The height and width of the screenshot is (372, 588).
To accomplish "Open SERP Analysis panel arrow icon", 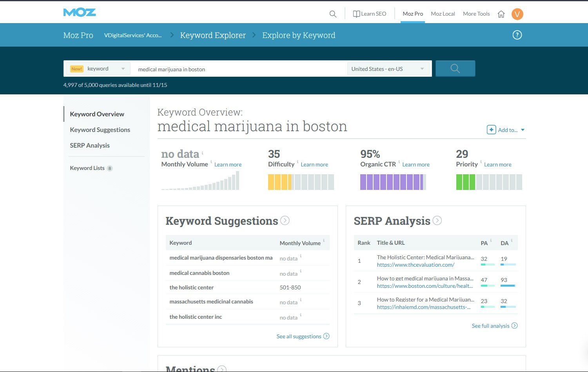I will tap(437, 220).
